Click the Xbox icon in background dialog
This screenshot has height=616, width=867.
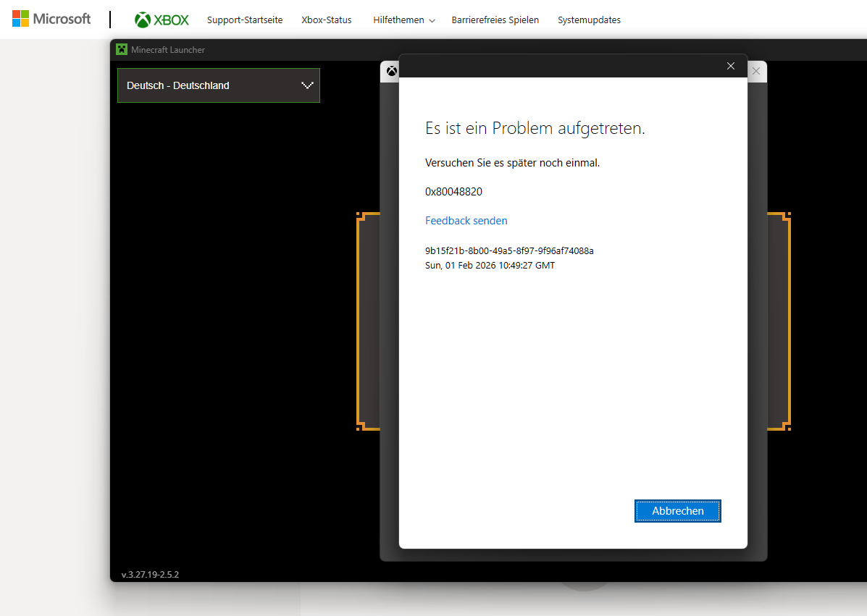(x=391, y=71)
